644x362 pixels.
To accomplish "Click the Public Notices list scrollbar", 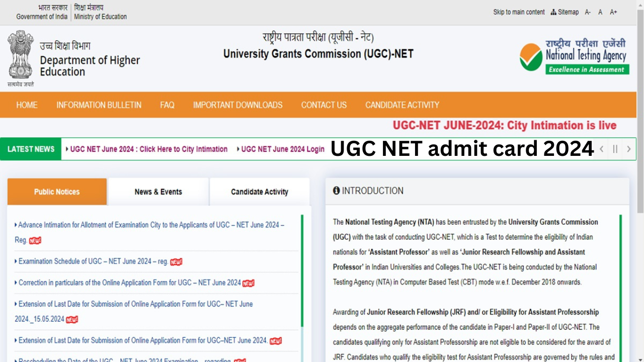I will pos(302,271).
